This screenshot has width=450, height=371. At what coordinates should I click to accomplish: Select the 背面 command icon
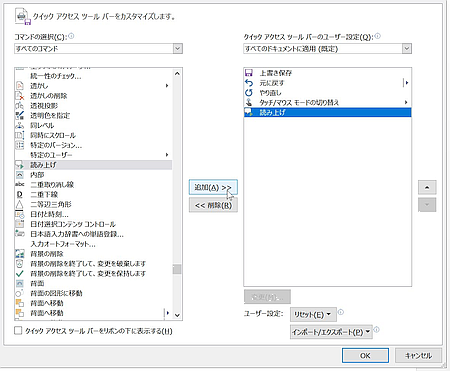(x=20, y=283)
